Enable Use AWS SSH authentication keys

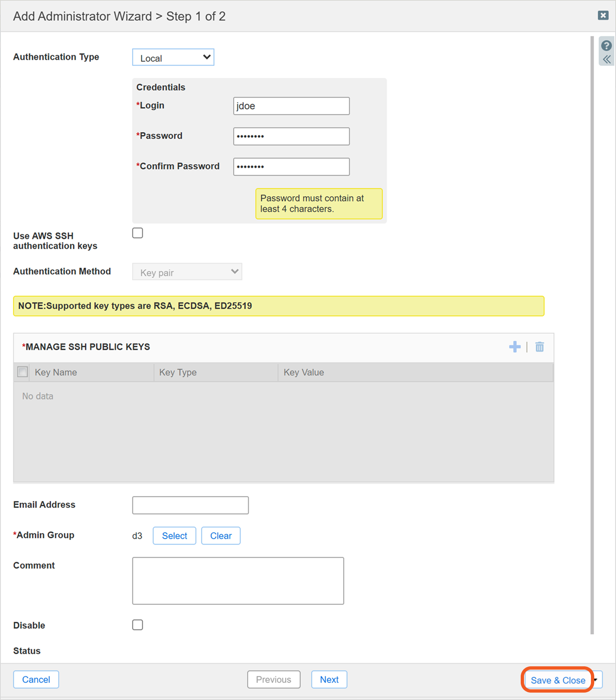pos(138,233)
